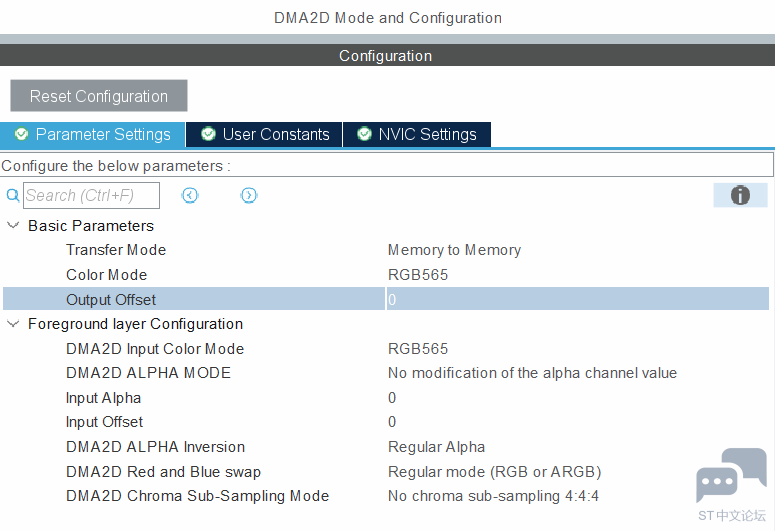Open the User Constants tab
Image resolution: width=775 pixels, height=531 pixels.
click(x=264, y=134)
